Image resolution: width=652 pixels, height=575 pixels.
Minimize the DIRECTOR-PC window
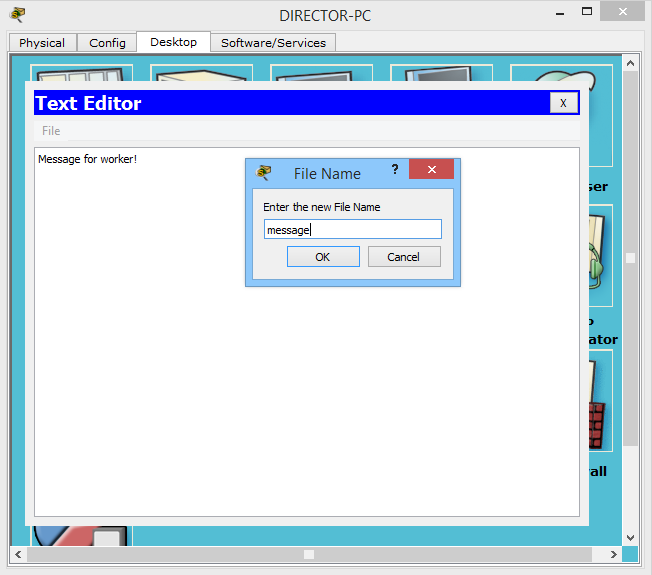click(560, 13)
